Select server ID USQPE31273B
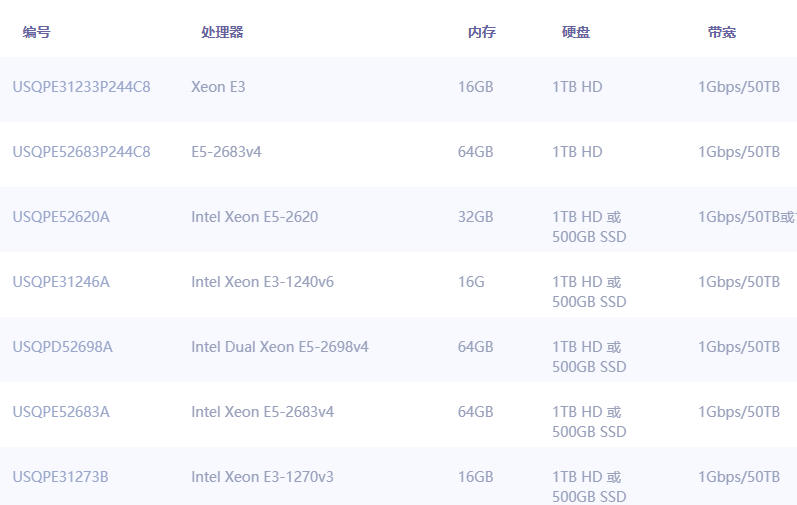Image resolution: width=797 pixels, height=505 pixels. [x=60, y=477]
